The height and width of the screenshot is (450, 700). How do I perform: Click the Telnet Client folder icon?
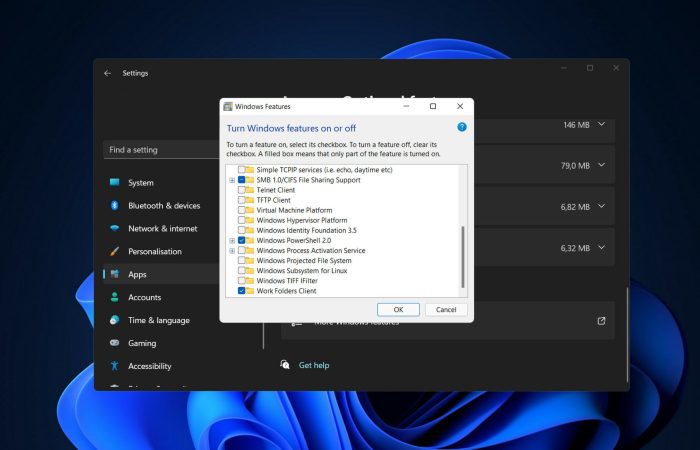(x=250, y=190)
